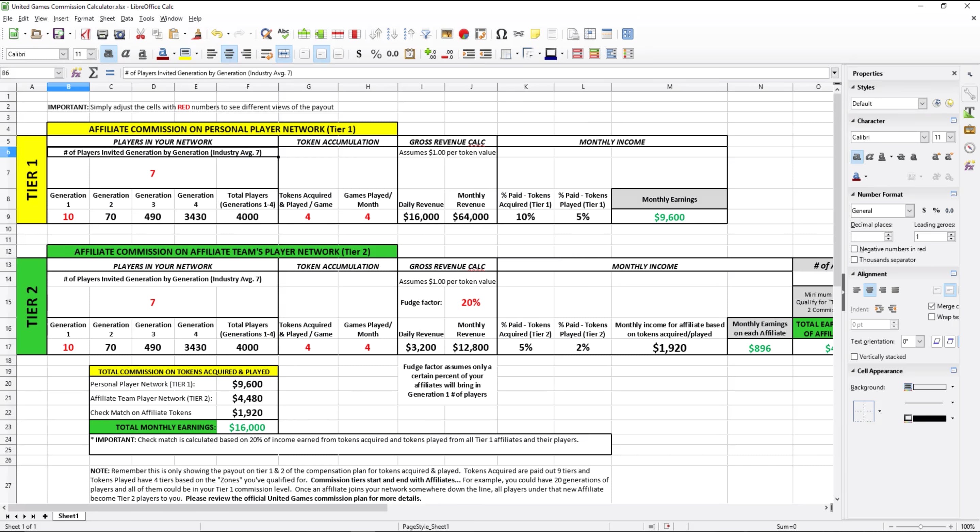Clone formatting with paintbrush icon
Image resolution: width=980 pixels, height=532 pixels.
click(x=197, y=34)
